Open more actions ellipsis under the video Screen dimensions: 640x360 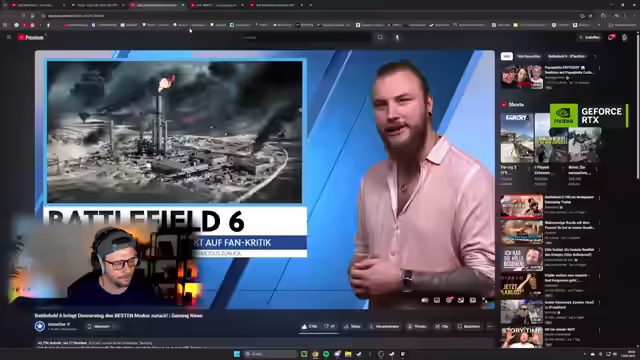(x=490, y=327)
